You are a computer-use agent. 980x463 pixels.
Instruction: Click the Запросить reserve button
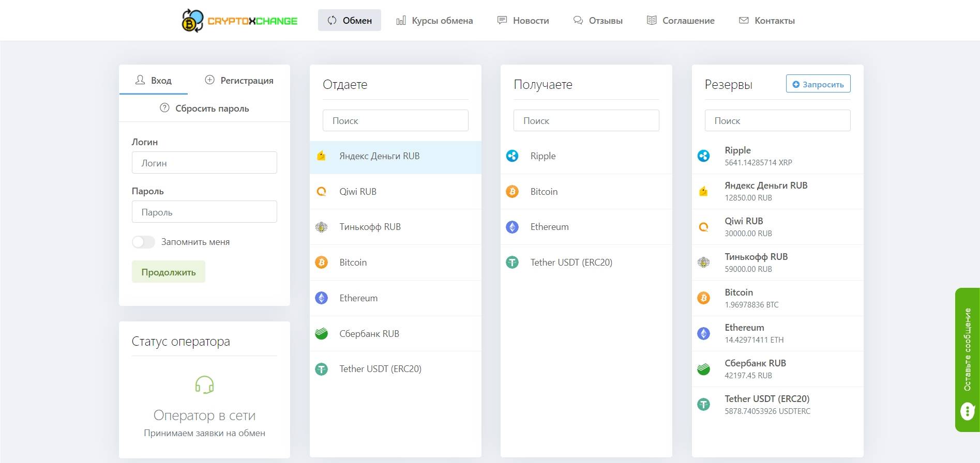pyautogui.click(x=818, y=84)
